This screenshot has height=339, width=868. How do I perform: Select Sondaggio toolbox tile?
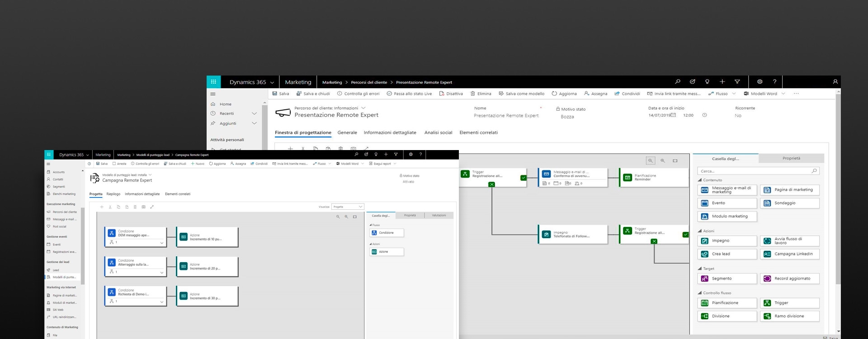789,203
